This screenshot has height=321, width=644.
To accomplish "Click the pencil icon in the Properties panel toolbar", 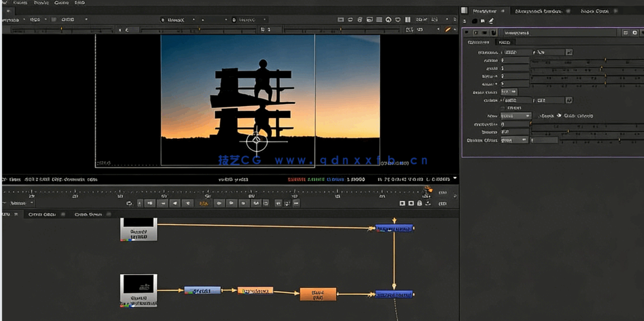I will 492,21.
